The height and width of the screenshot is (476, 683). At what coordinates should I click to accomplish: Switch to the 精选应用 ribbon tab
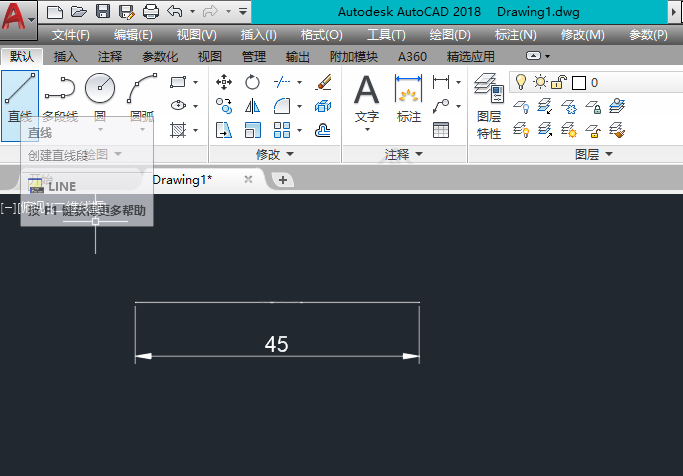[x=471, y=57]
